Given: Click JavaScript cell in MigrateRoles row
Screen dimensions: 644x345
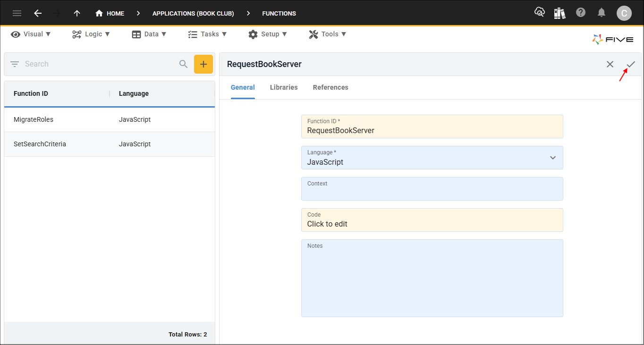Looking at the screenshot, I should (x=135, y=120).
